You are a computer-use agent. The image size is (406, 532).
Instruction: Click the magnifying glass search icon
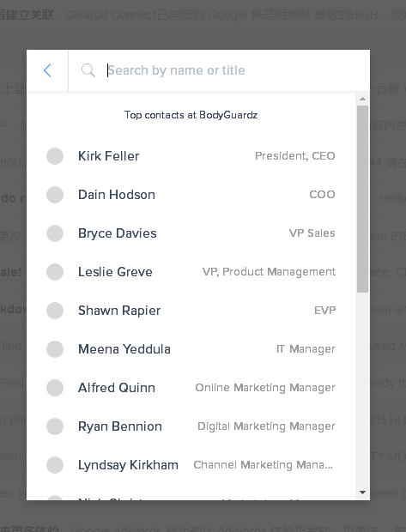pyautogui.click(x=88, y=70)
